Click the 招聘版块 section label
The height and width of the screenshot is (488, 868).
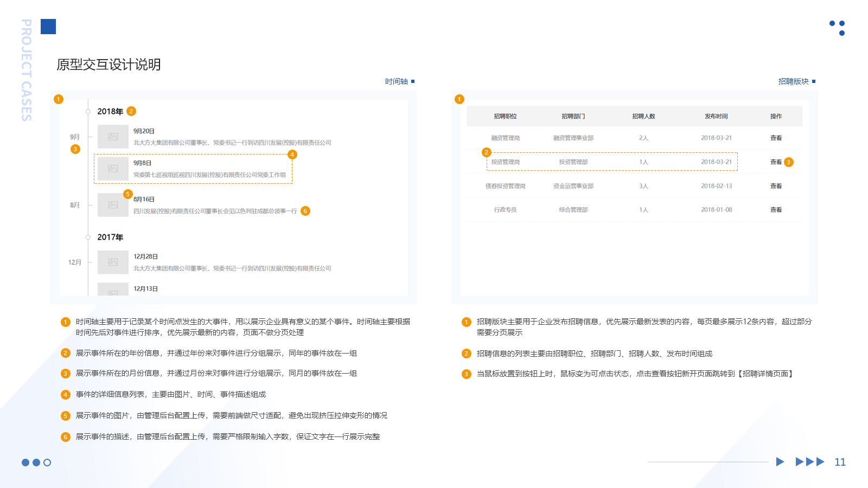tap(793, 81)
